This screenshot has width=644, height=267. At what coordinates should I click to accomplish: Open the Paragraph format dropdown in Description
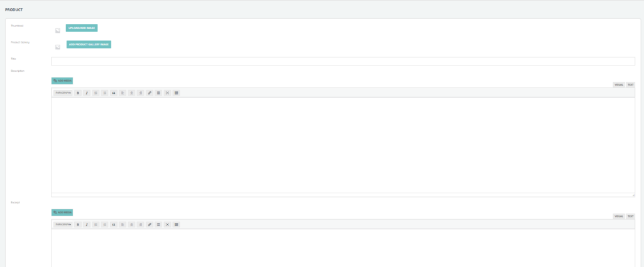[x=63, y=93]
